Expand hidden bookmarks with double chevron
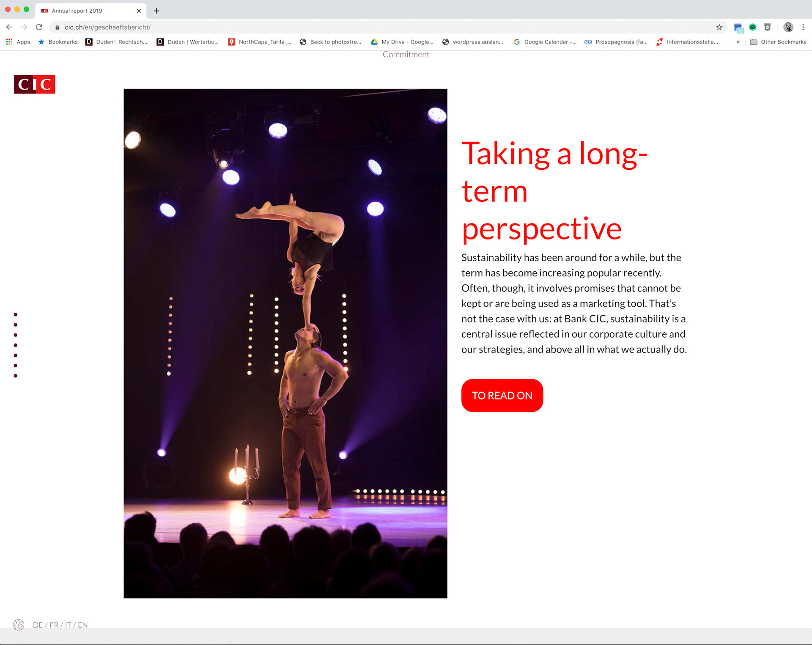The height and width of the screenshot is (645, 812). (x=738, y=41)
